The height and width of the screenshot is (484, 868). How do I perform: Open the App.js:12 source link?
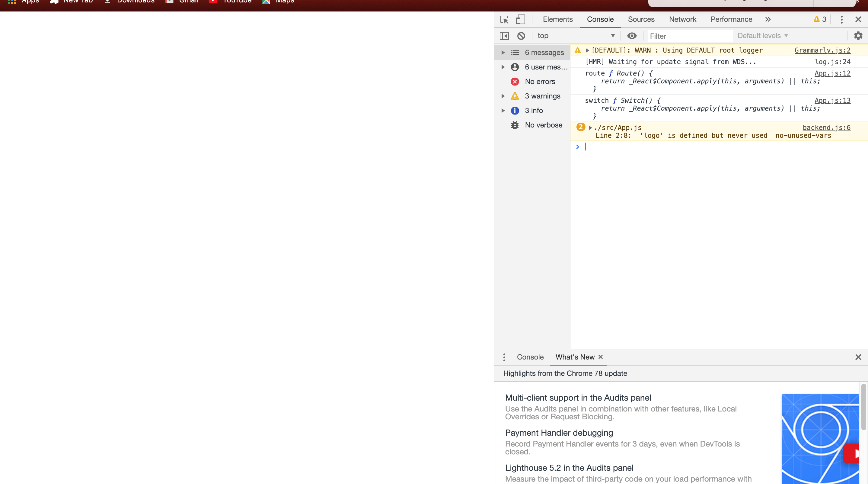[832, 73]
